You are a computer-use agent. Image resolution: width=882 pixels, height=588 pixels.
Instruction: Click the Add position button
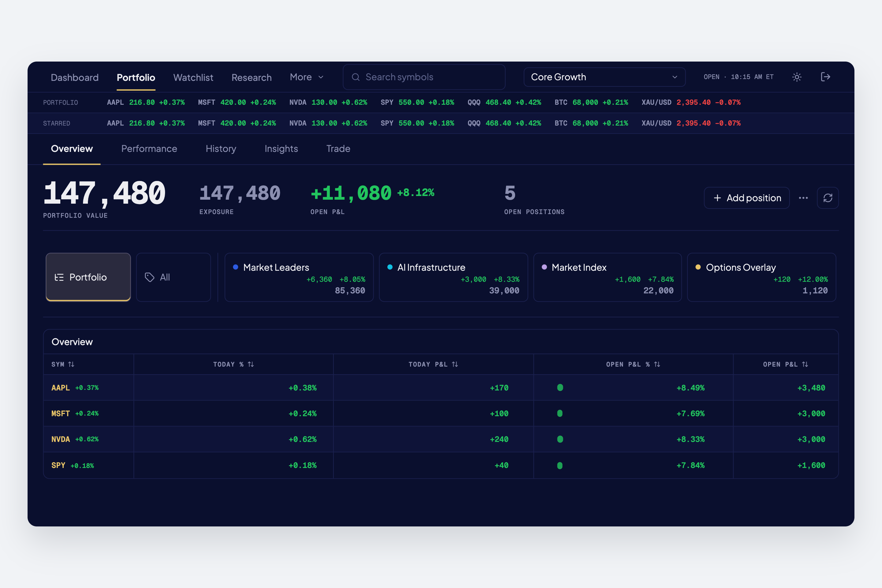[x=747, y=198]
